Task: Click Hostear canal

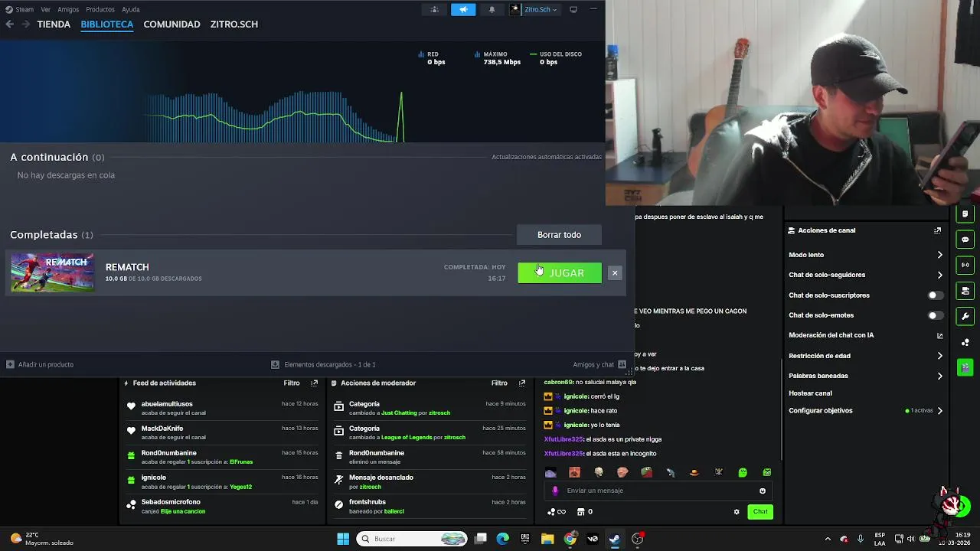Action: [x=810, y=393]
